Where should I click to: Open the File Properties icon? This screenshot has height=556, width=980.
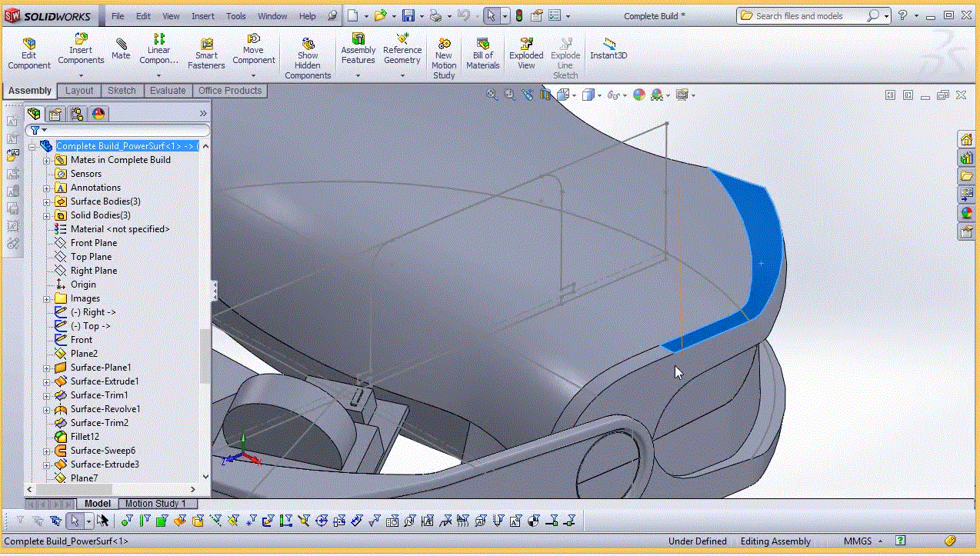click(x=537, y=15)
